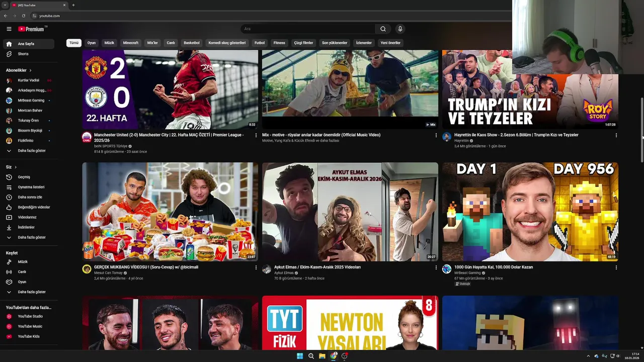Show more subscriptions with Daha fazla göster
Viewport: 644px width, 362px height.
pos(29,151)
